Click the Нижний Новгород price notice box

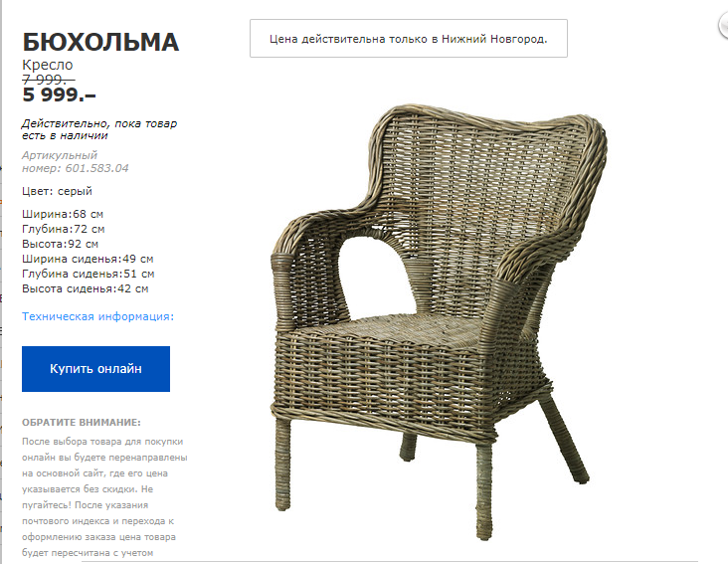[409, 39]
